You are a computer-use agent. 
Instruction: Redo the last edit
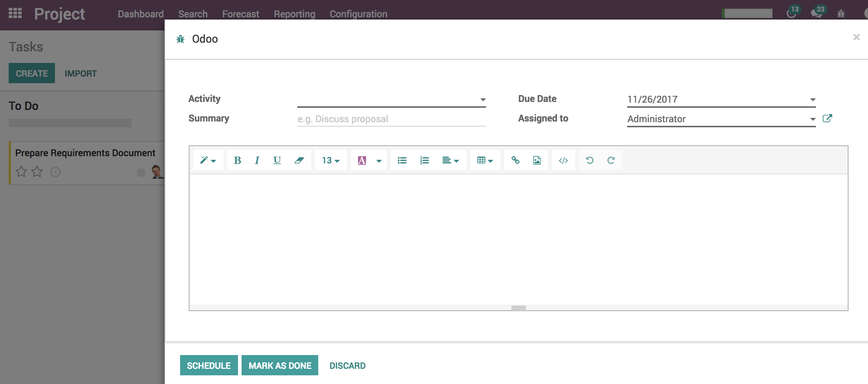click(611, 160)
